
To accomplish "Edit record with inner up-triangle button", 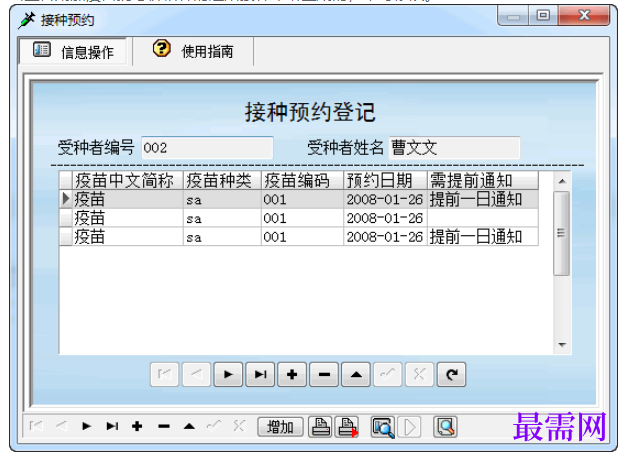I will point(356,374).
